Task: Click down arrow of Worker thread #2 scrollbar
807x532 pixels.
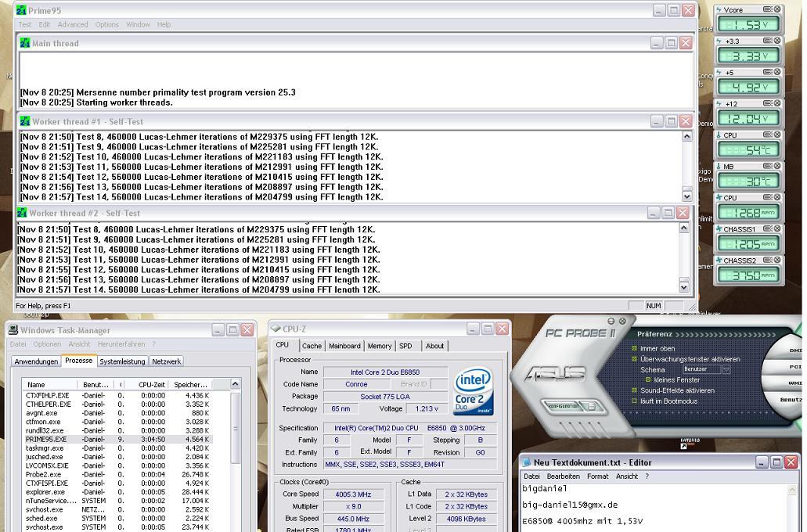Action: coord(684,287)
